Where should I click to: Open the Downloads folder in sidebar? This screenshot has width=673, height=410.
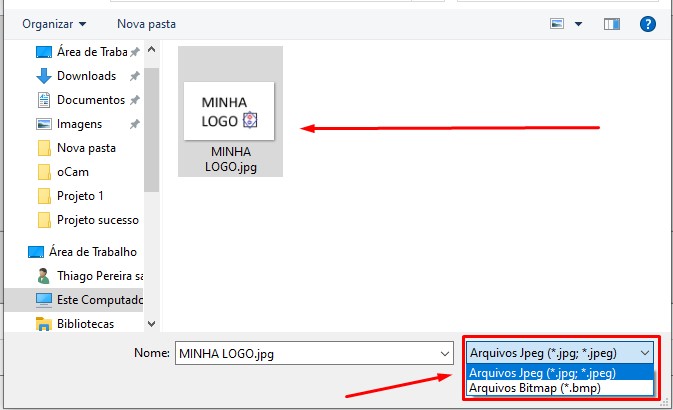tap(85, 76)
